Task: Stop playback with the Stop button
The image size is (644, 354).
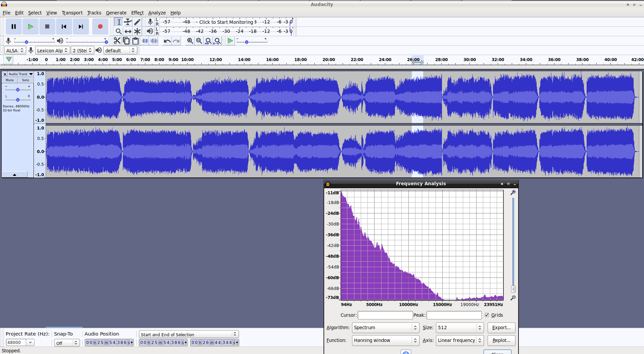Action: tap(47, 27)
